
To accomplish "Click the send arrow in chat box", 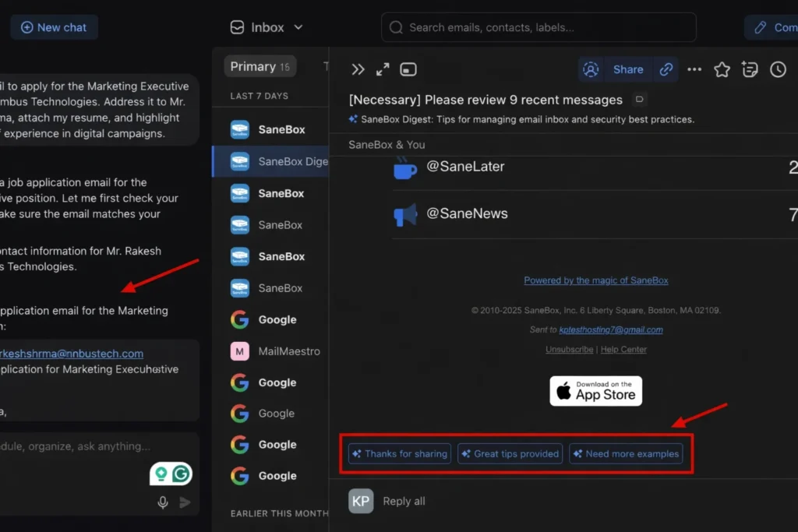I will 185,502.
